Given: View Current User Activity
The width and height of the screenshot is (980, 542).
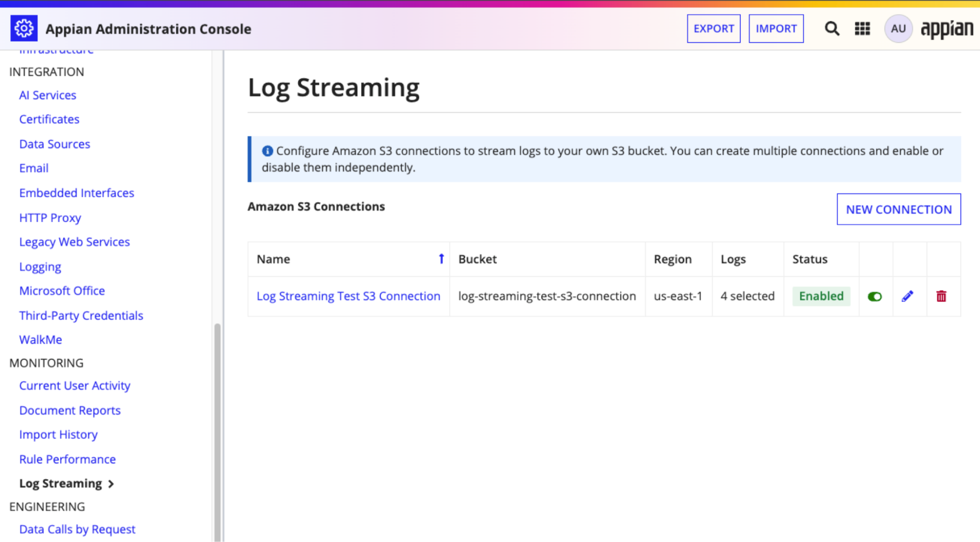Looking at the screenshot, I should [75, 386].
